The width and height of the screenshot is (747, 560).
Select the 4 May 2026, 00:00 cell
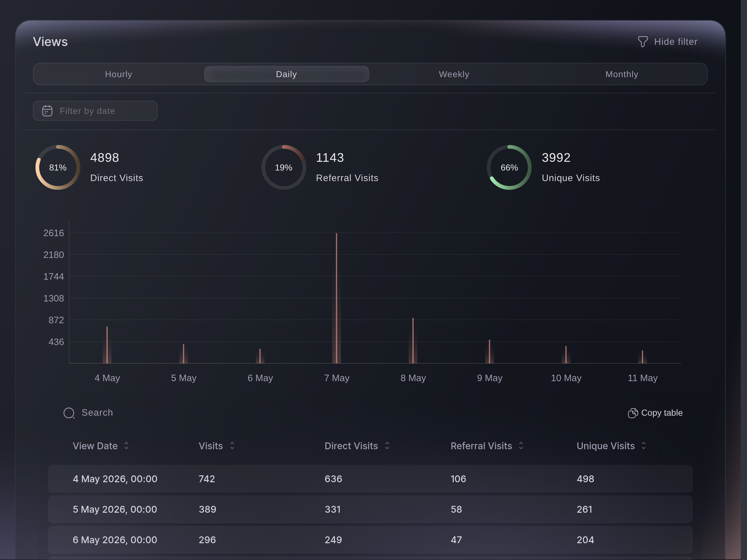point(115,479)
